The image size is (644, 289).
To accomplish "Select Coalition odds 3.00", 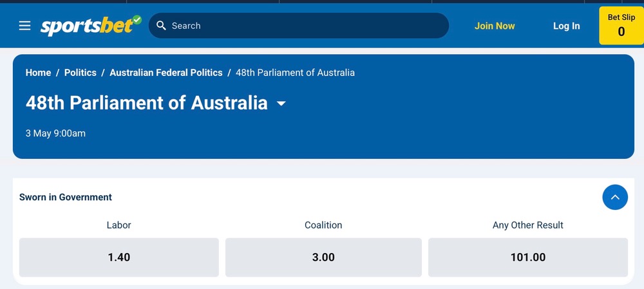I will 323,257.
